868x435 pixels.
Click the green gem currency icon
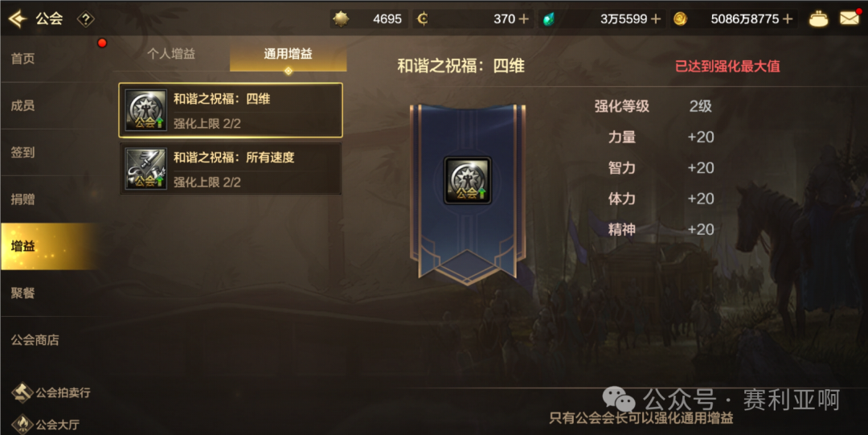pyautogui.click(x=549, y=19)
